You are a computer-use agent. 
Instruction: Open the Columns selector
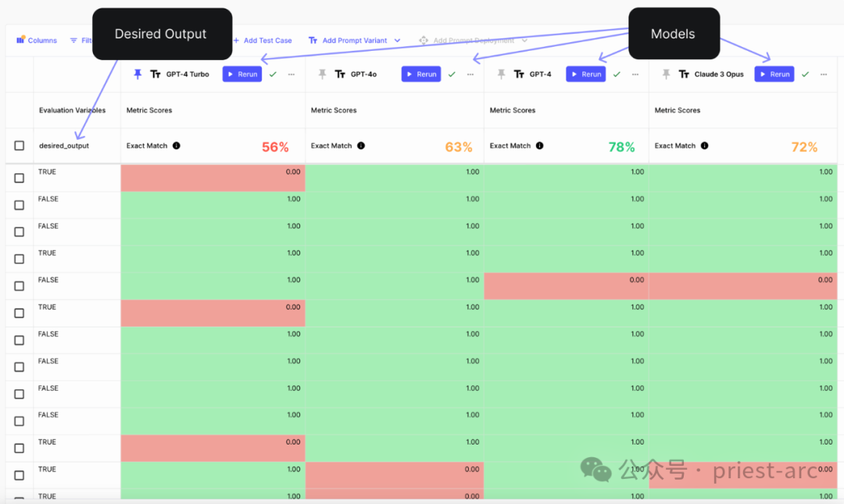tap(37, 41)
